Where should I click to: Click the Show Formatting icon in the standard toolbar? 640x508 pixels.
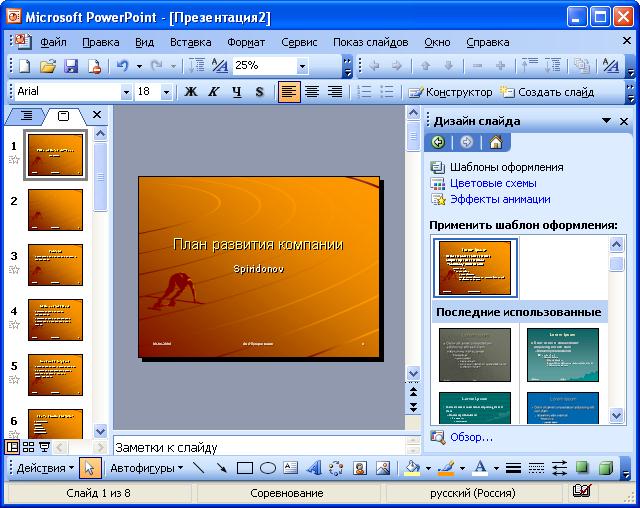tap(220, 66)
